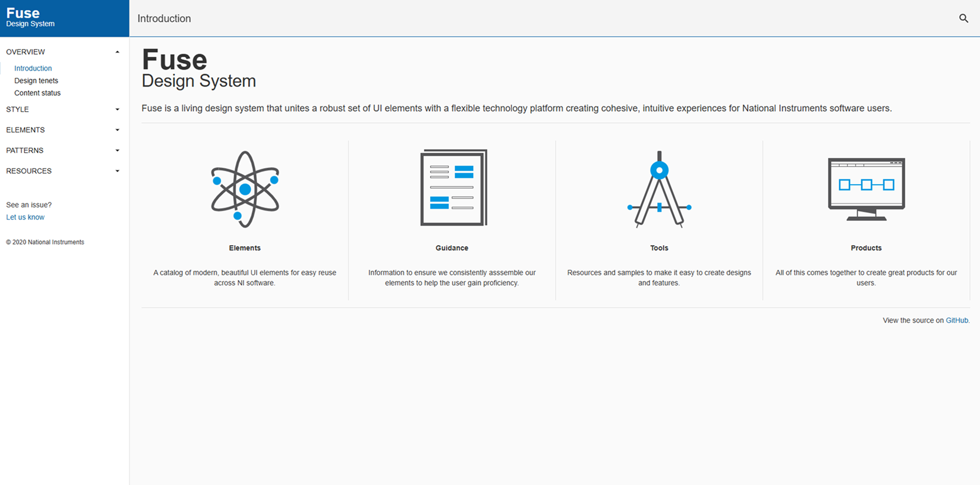Image resolution: width=980 pixels, height=485 pixels.
Task: Expand the STYLE section arrow
Action: (x=118, y=109)
